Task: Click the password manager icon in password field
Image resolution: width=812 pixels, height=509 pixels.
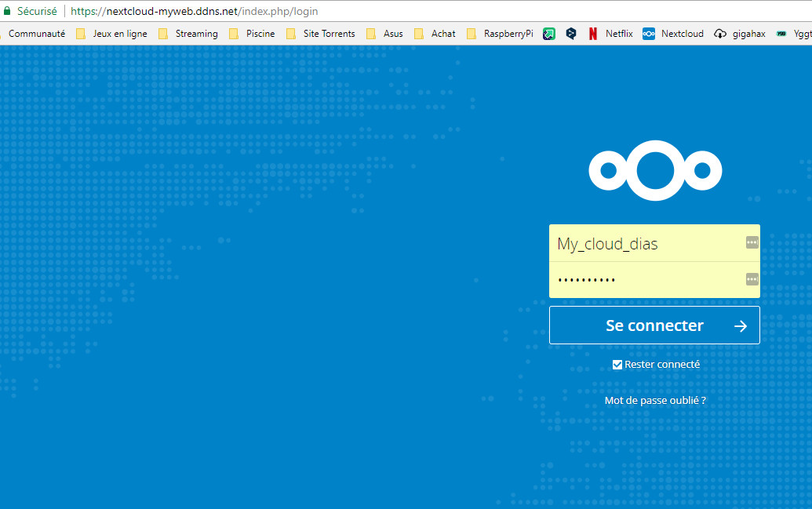Action: point(752,280)
